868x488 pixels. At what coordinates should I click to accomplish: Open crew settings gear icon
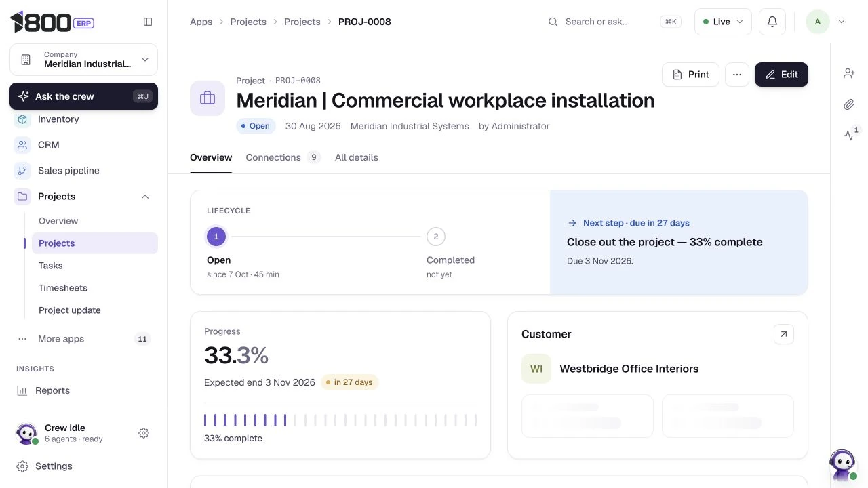[x=144, y=433]
